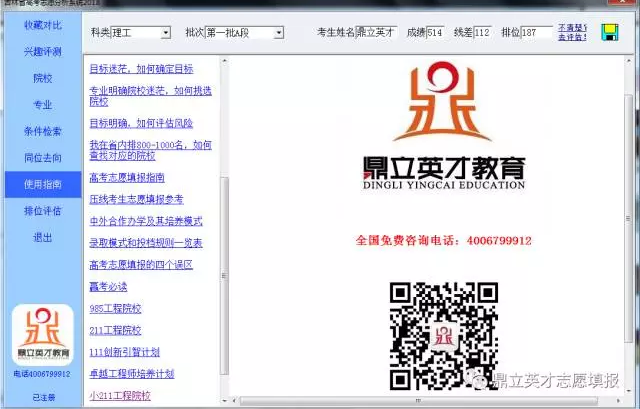Open link 录取模式和投档规则一览表
640x409 pixels.
click(x=146, y=243)
